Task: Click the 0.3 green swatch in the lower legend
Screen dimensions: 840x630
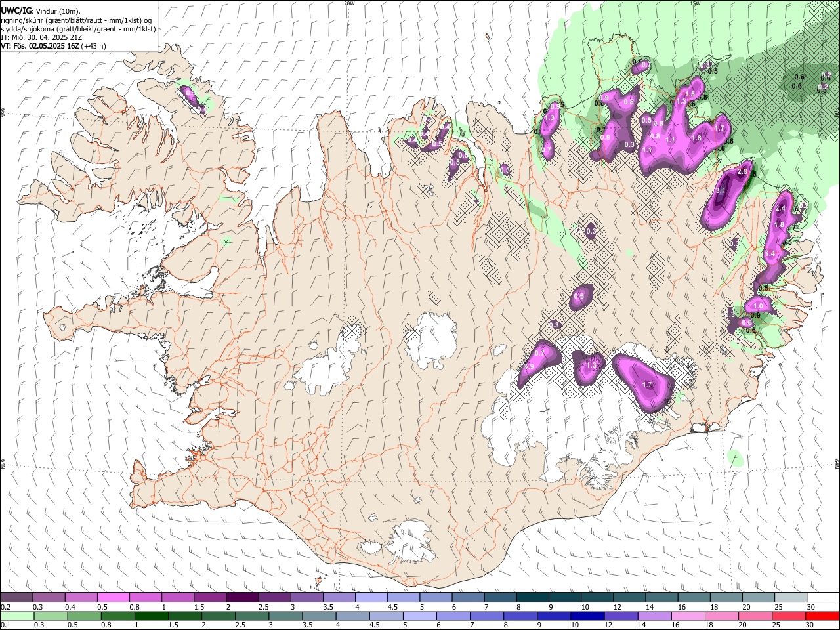Action: [51, 616]
